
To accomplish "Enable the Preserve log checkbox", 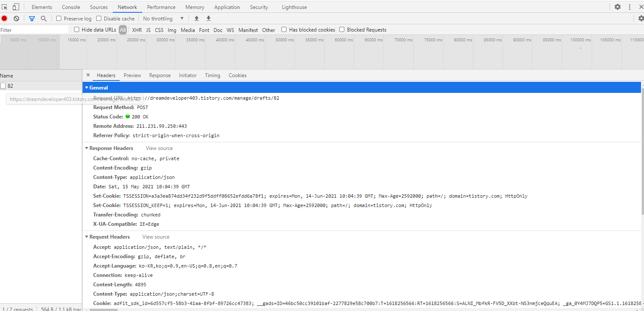I will (x=59, y=18).
